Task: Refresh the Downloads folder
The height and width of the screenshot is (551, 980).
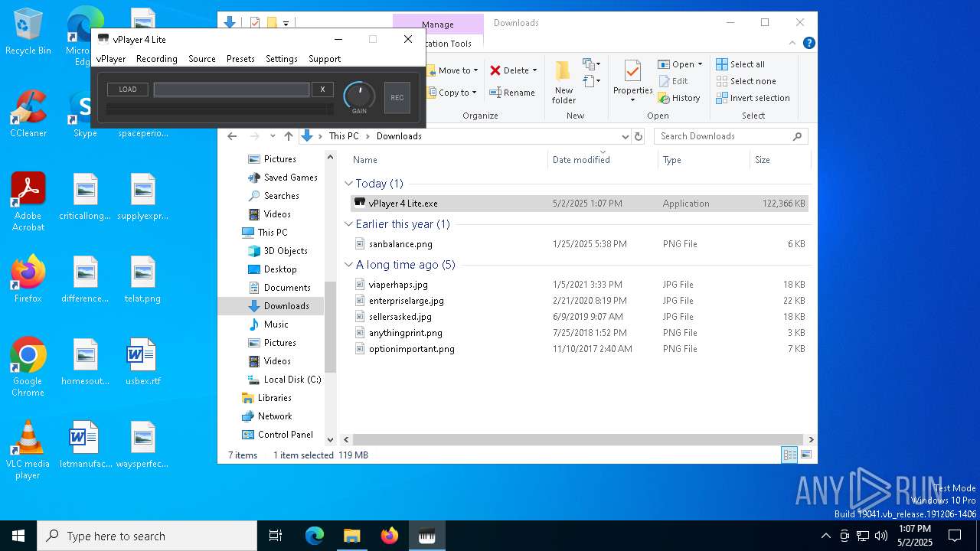Action: (x=639, y=136)
